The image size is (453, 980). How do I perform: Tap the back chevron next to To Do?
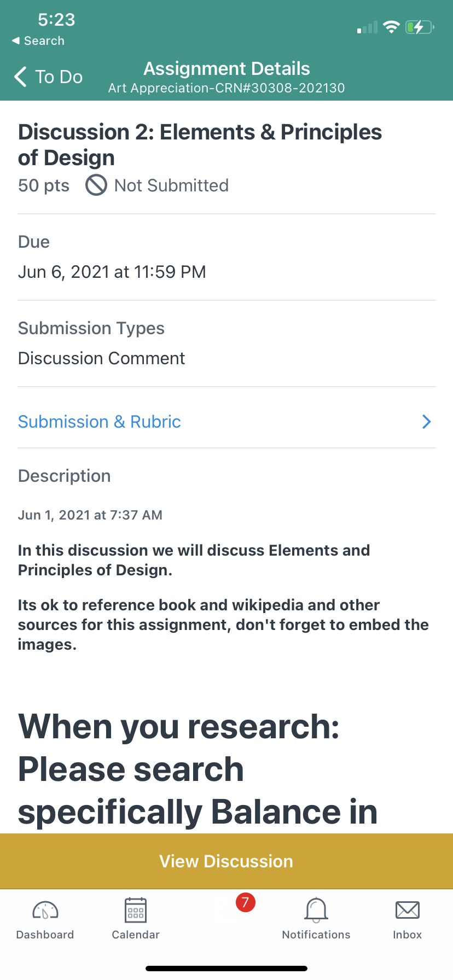20,77
